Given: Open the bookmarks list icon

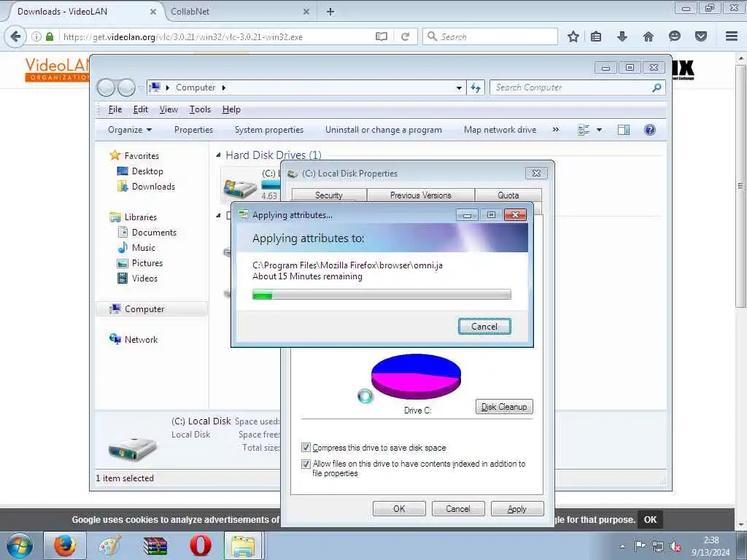Looking at the screenshot, I should (596, 36).
